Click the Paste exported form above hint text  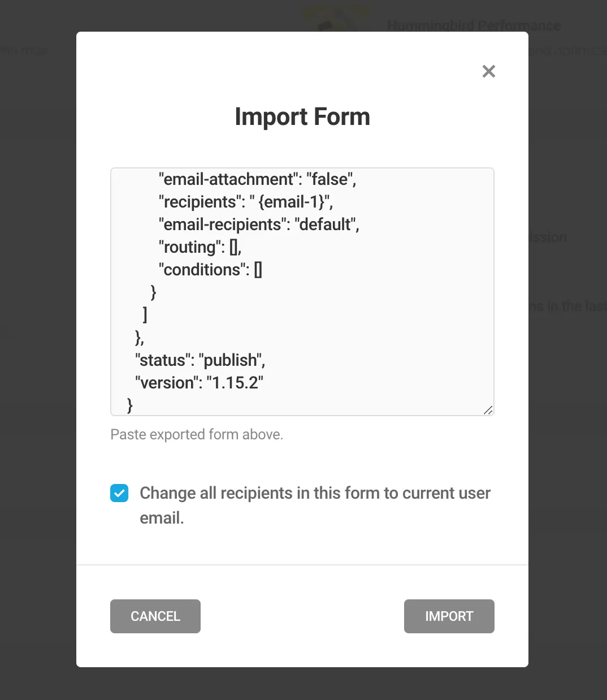click(x=197, y=434)
